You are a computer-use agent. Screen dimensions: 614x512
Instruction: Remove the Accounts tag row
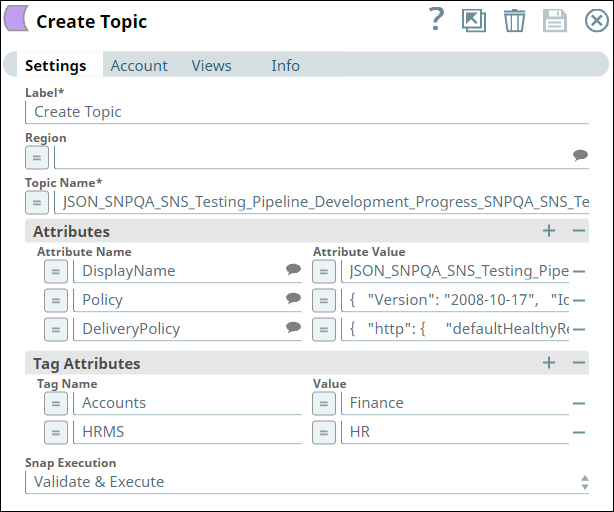(x=579, y=403)
